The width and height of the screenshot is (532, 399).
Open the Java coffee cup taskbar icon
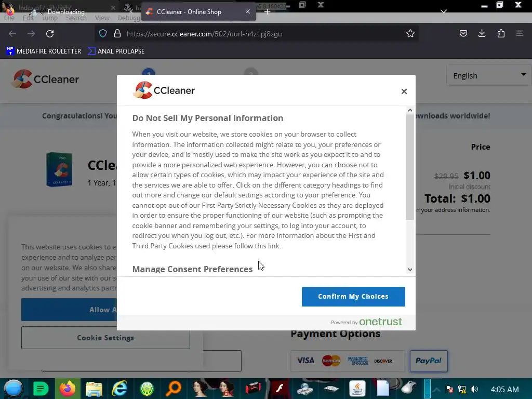point(357,389)
